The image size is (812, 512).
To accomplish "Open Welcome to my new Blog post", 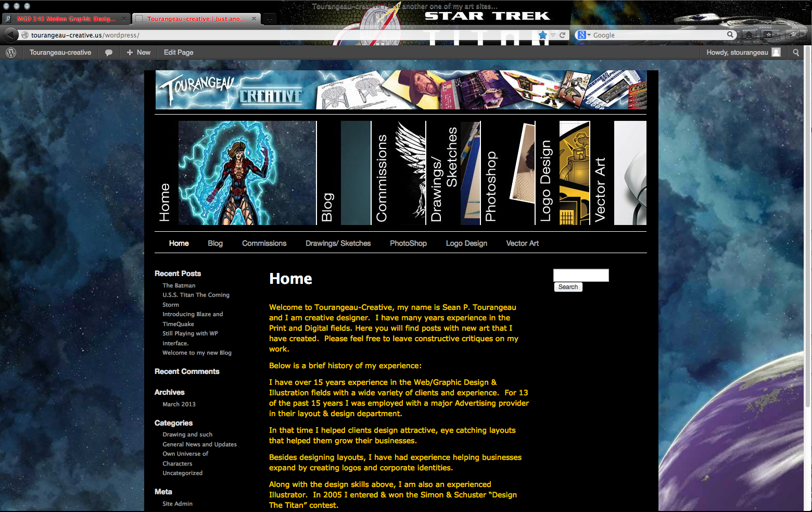I will coord(197,353).
